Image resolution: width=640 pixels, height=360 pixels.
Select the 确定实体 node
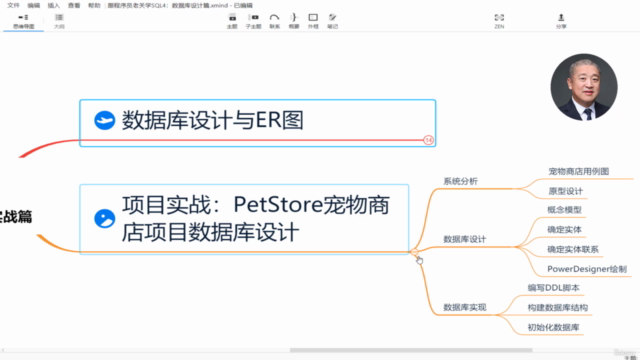click(x=564, y=229)
